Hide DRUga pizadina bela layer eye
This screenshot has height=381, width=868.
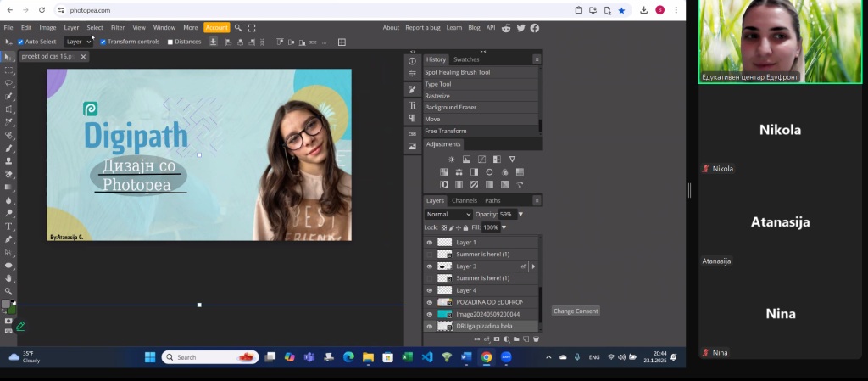point(429,327)
